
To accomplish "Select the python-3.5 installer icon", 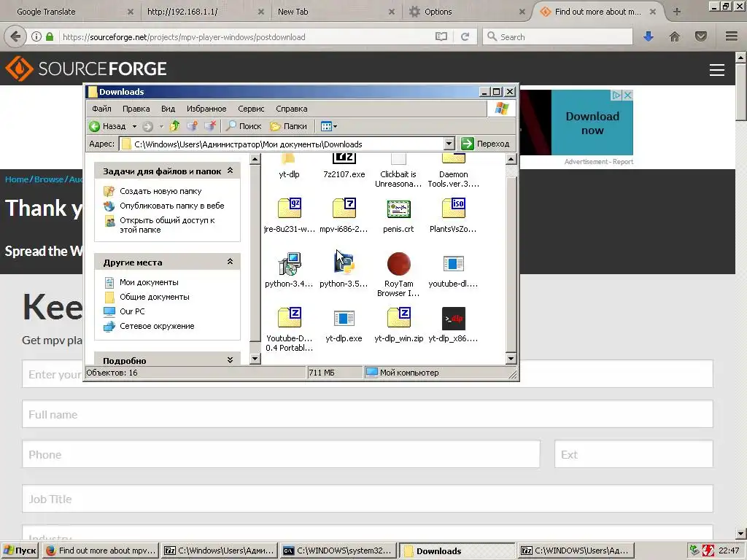I will (344, 263).
